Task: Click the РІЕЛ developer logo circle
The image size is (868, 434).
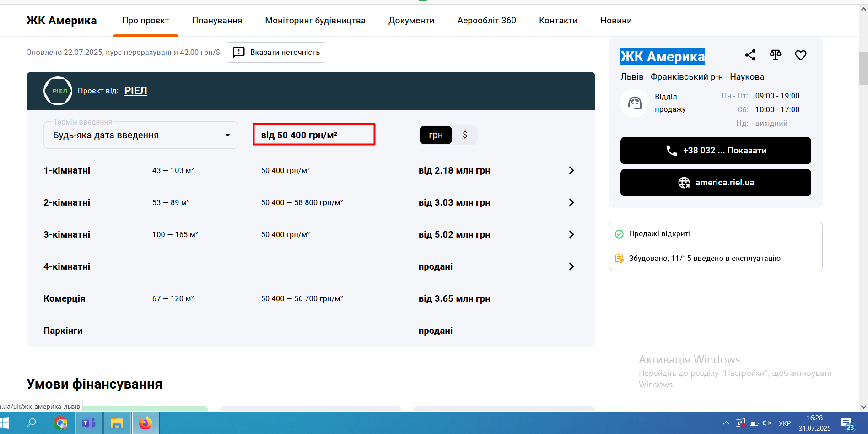Action: tap(58, 91)
